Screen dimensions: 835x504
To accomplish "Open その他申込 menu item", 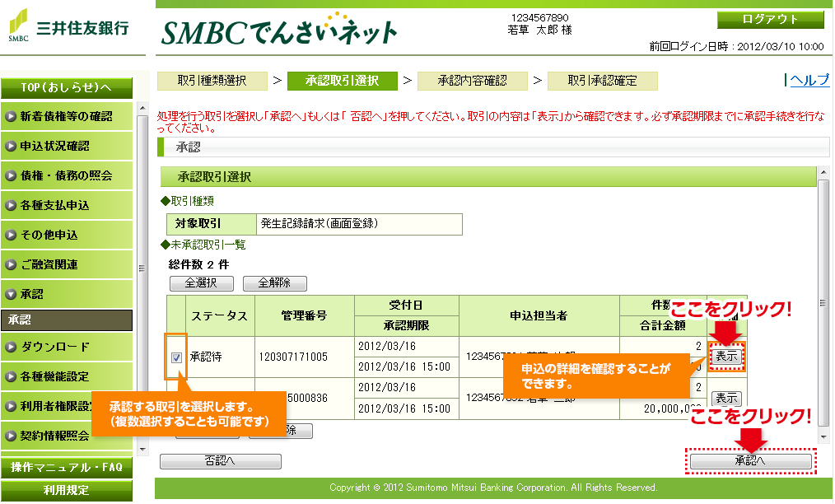I will (x=67, y=235).
